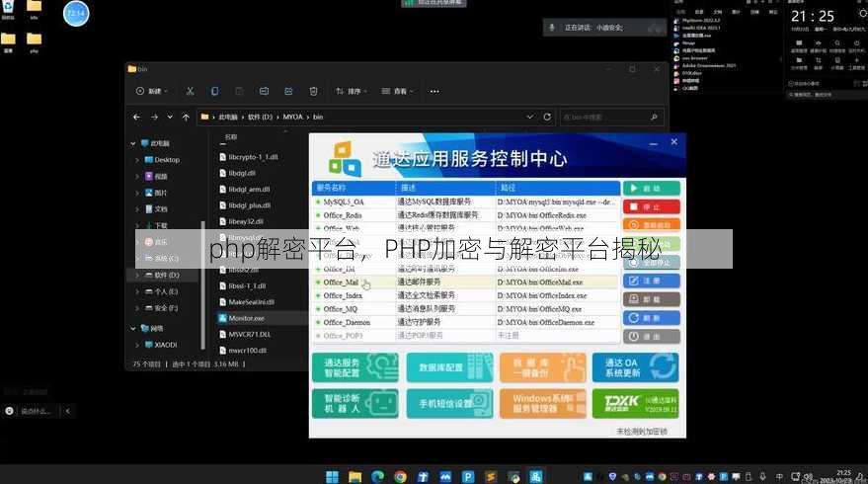
Task: Click 软件 (D:) in the address breadcrumb
Action: click(x=260, y=118)
